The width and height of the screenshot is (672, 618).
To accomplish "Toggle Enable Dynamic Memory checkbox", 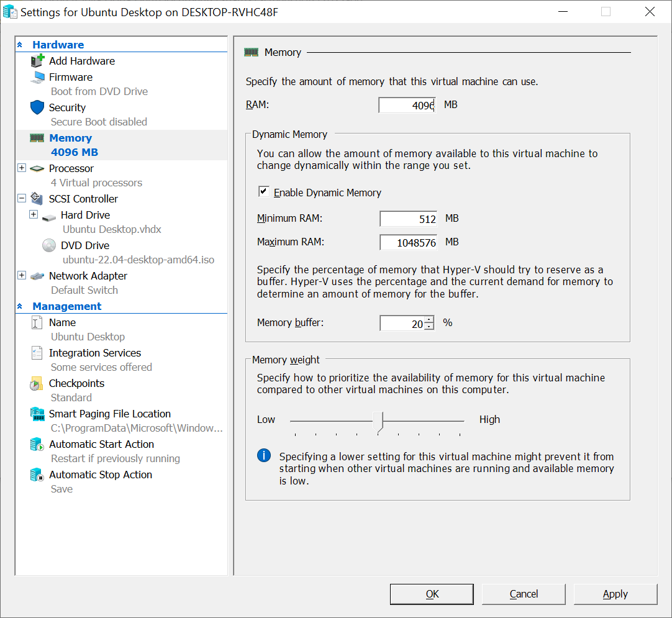I will coord(263,191).
